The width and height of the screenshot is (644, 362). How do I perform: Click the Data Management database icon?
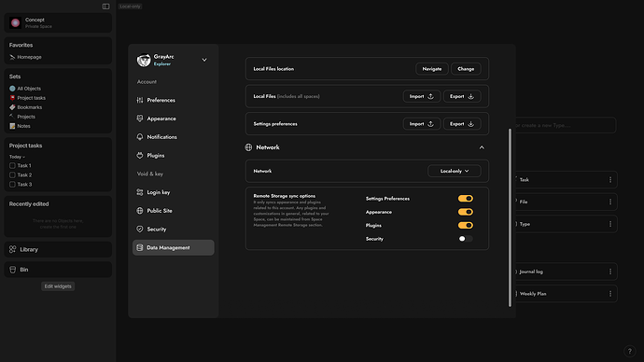click(140, 247)
